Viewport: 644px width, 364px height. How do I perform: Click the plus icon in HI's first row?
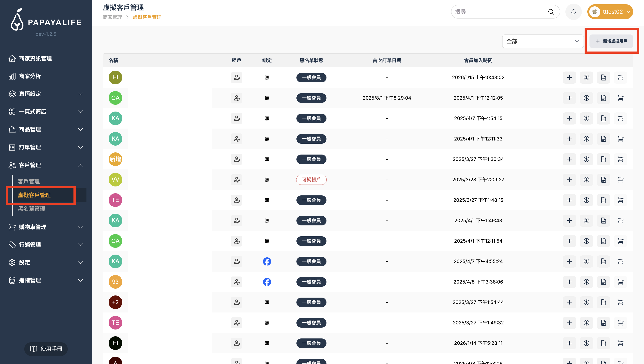569,77
